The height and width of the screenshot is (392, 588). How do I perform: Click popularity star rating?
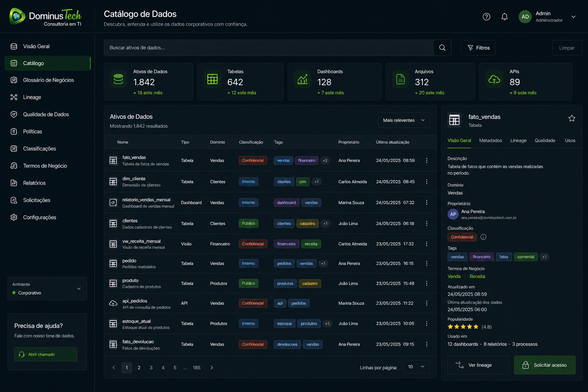(463, 327)
